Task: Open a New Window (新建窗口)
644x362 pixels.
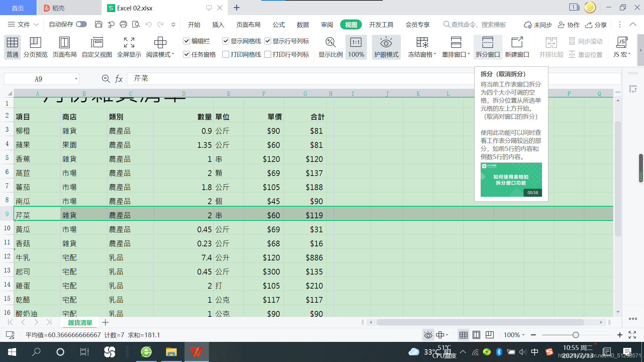Action: click(x=517, y=43)
